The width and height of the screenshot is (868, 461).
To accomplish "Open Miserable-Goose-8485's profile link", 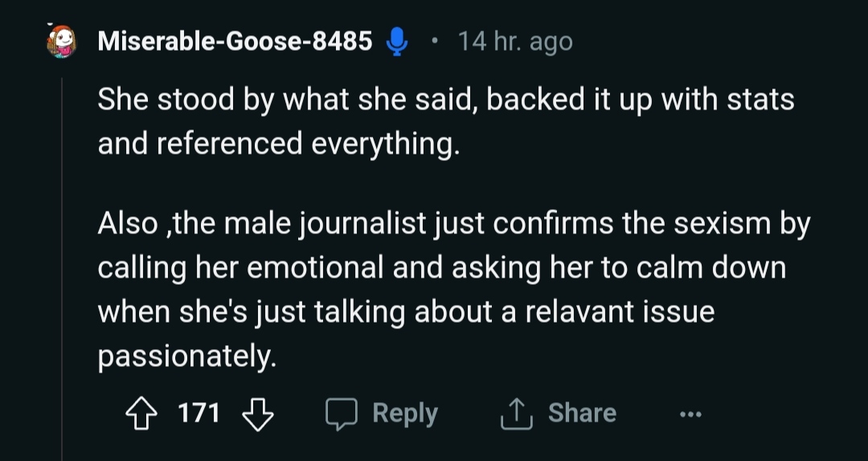I will (235, 41).
